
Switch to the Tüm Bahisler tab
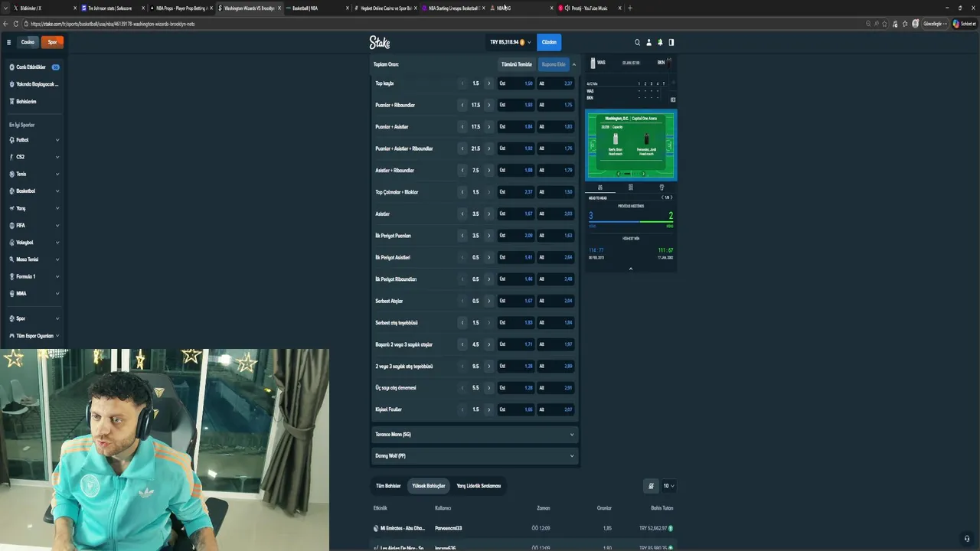(388, 486)
